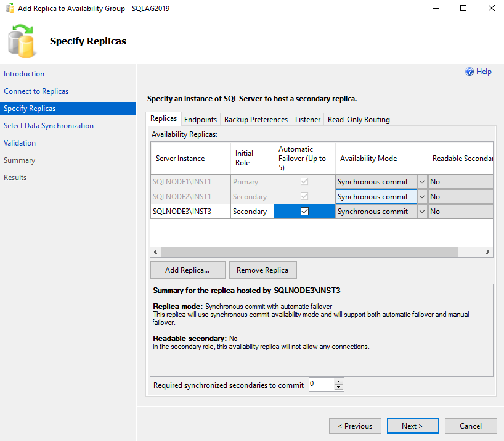This screenshot has width=504, height=441.
Task: Switch to the Endpoints tab
Action: point(200,120)
